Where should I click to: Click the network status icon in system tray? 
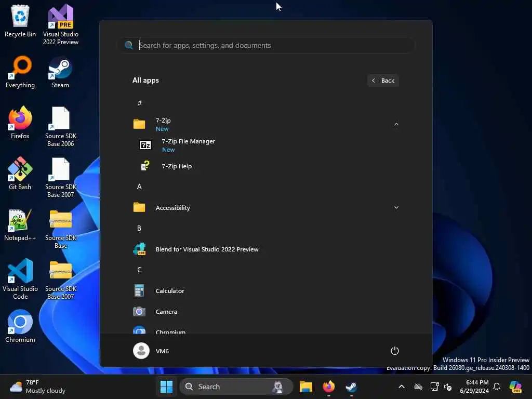(434, 387)
